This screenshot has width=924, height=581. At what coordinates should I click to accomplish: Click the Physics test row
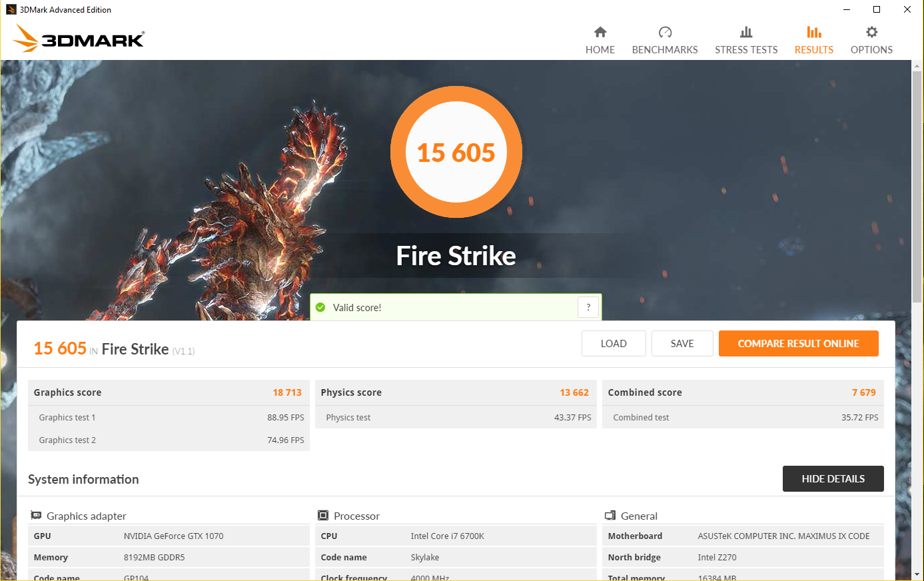pyautogui.click(x=456, y=418)
